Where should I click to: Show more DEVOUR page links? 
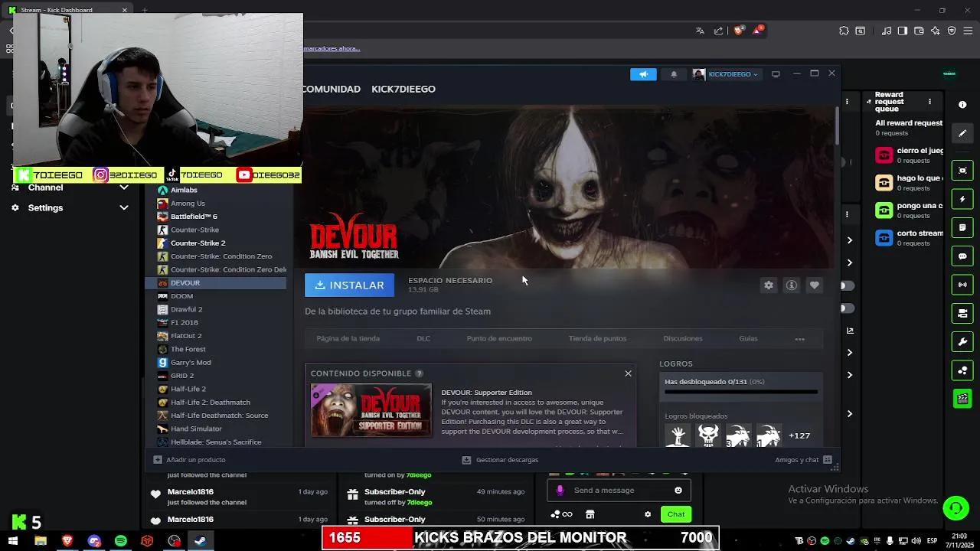pos(799,339)
